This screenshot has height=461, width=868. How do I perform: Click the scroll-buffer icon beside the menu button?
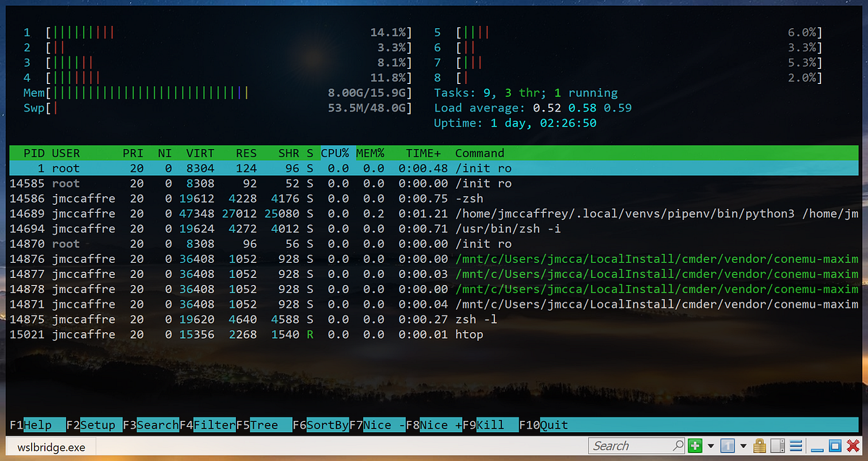click(778, 446)
